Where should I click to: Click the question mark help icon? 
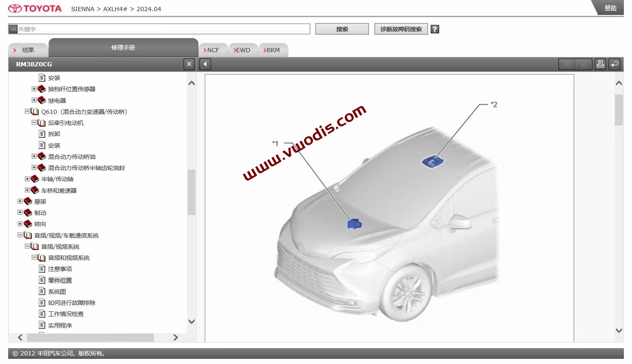434,29
